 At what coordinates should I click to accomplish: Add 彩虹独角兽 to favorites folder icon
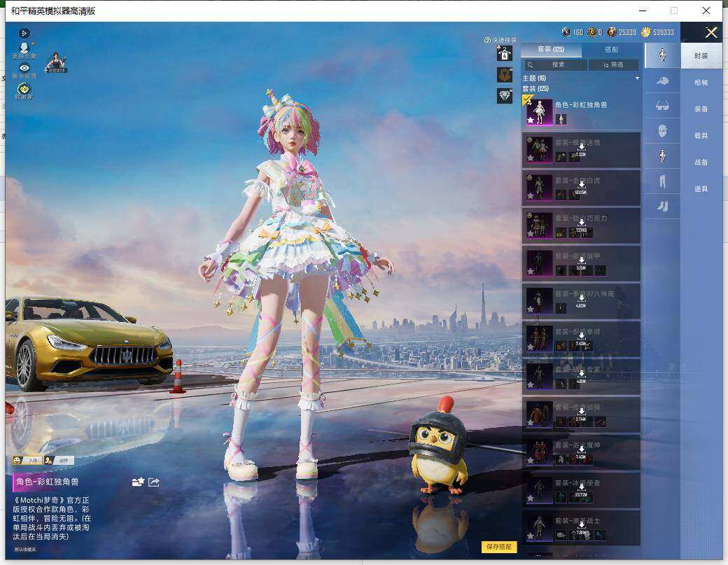[138, 482]
